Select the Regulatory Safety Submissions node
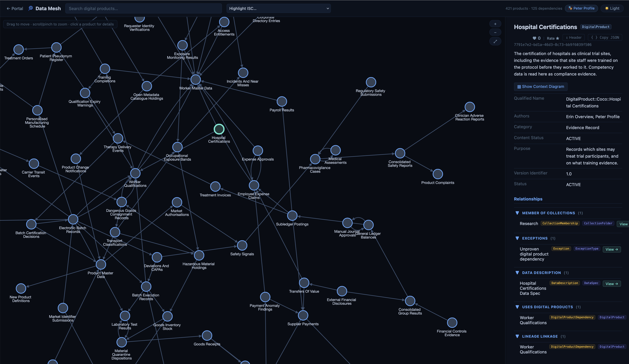Viewport: 629px width, 364px height. point(371,82)
